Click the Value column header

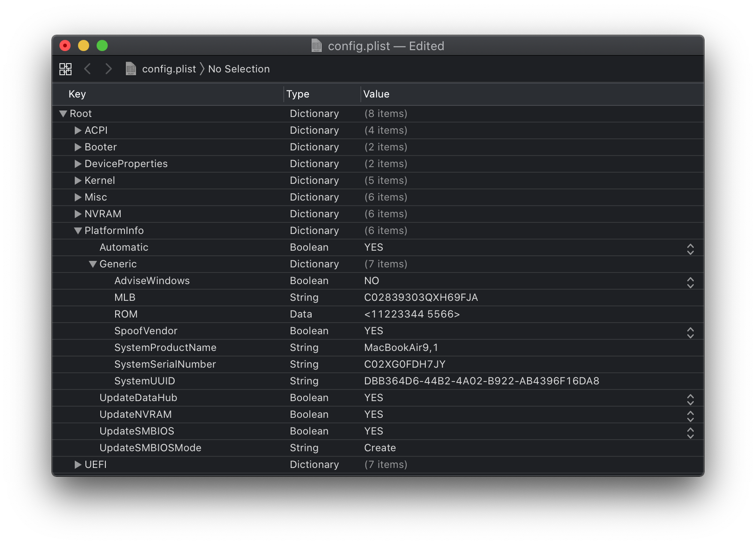[376, 94]
